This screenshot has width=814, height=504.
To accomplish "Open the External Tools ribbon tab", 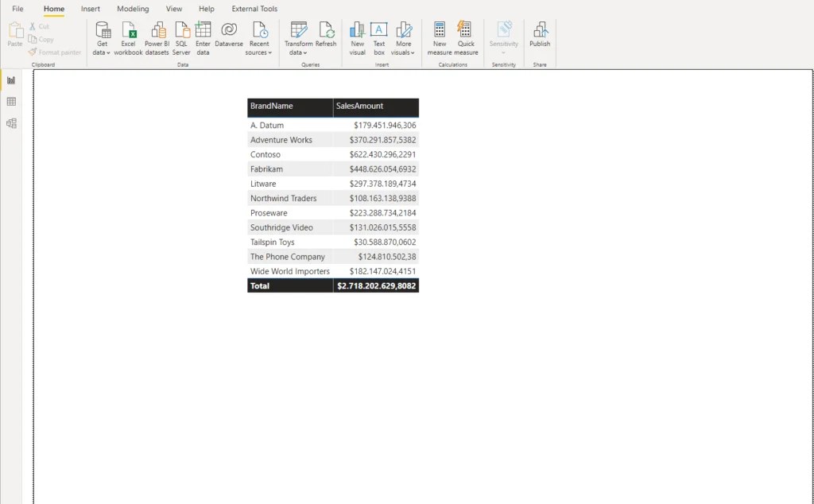I will click(254, 9).
